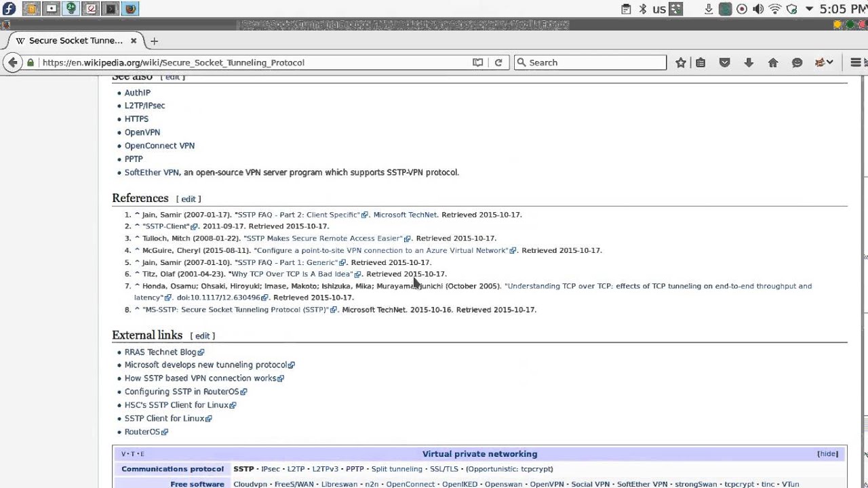Image resolution: width=868 pixels, height=488 pixels.
Task: Edit the External links section
Action: pyautogui.click(x=202, y=336)
